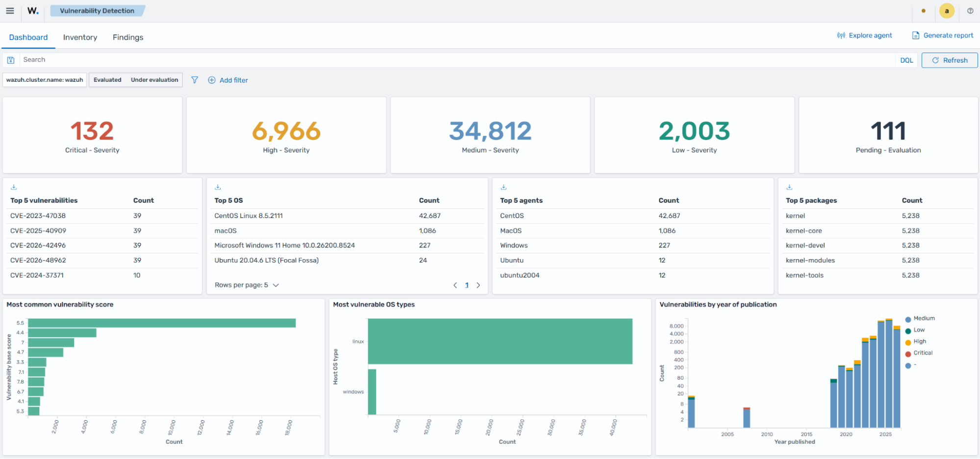
Task: Click the Add filter link
Action: [228, 80]
